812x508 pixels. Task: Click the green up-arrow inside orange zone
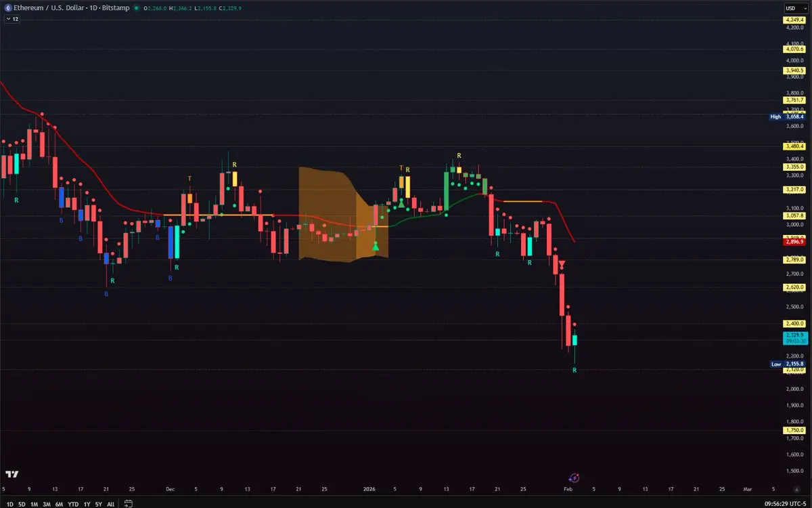pyautogui.click(x=376, y=246)
